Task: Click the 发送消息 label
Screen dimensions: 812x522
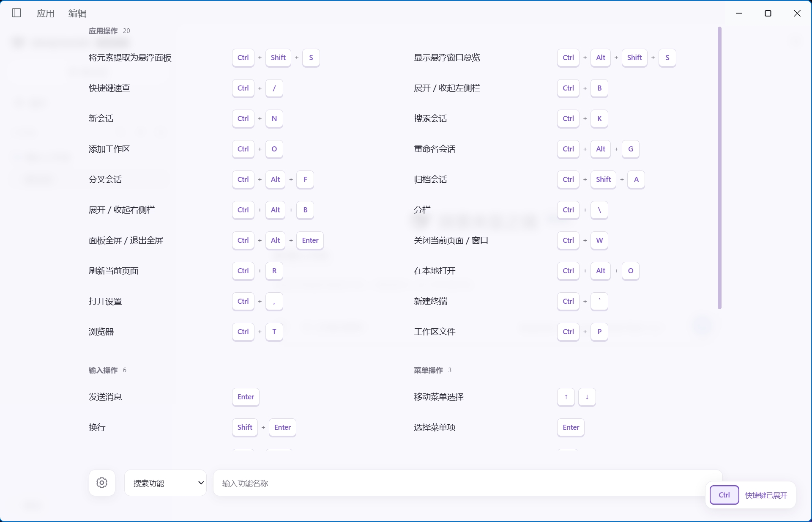Action: [105, 397]
